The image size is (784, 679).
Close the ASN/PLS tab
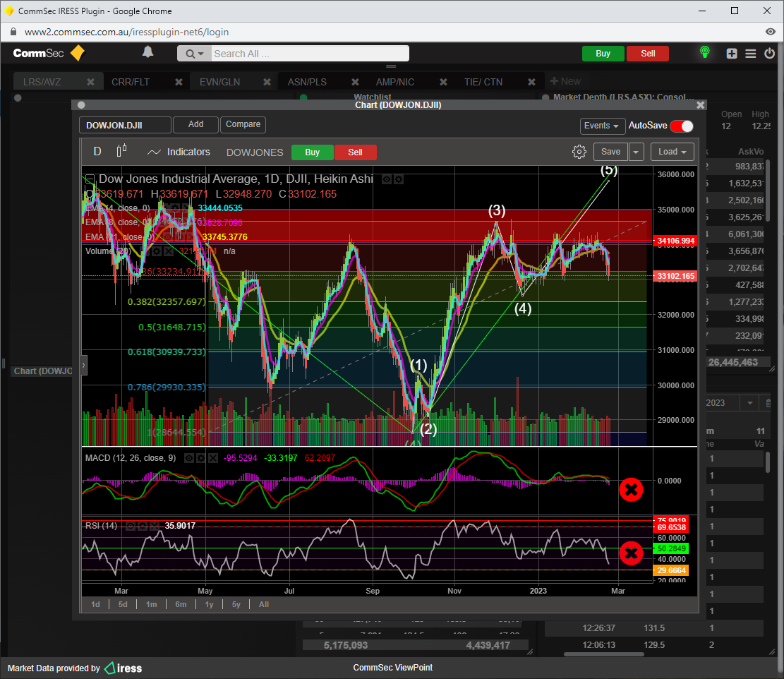[x=355, y=82]
